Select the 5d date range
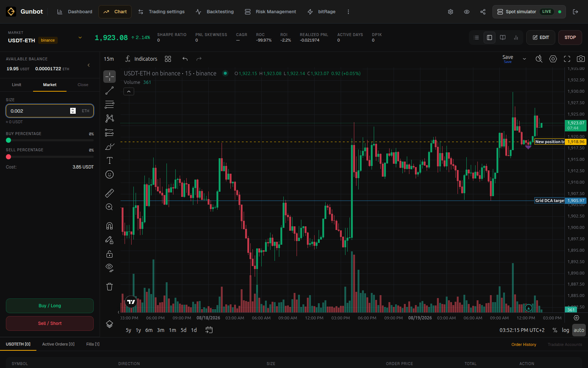The image size is (588, 368). coord(183,330)
